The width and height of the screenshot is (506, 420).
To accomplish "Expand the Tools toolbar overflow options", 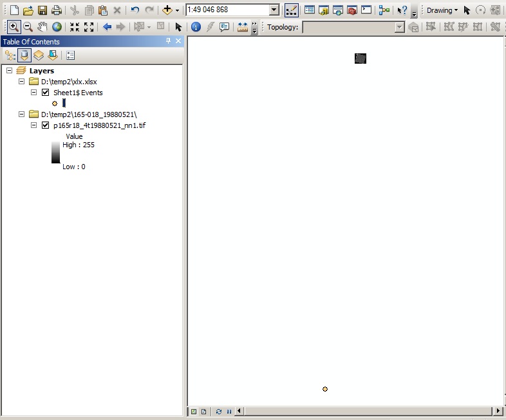I will [255, 28].
